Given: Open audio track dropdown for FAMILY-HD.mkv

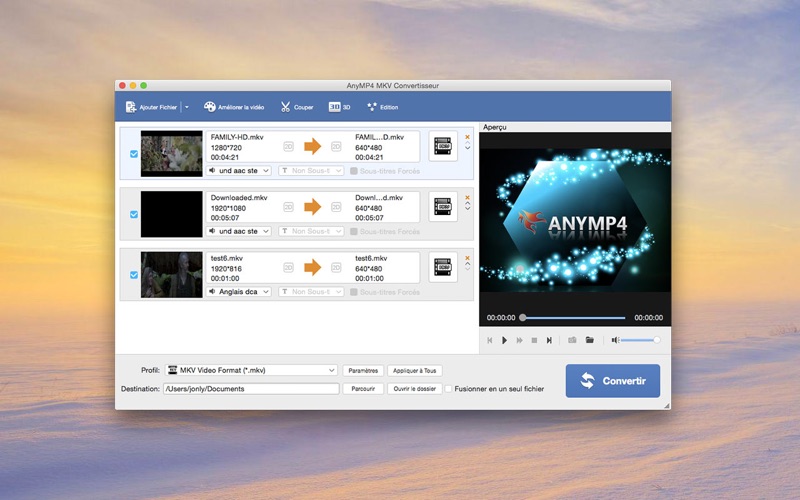Looking at the screenshot, I should tap(239, 171).
